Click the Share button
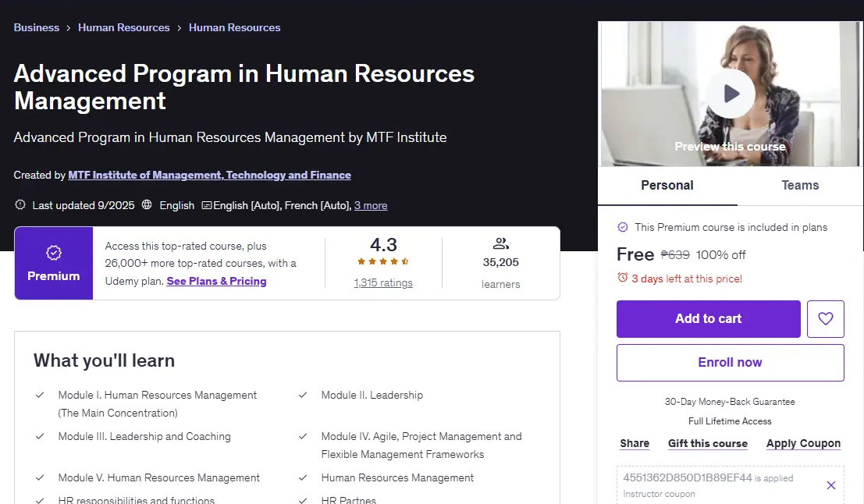Image resolution: width=864 pixels, height=504 pixels. click(635, 443)
